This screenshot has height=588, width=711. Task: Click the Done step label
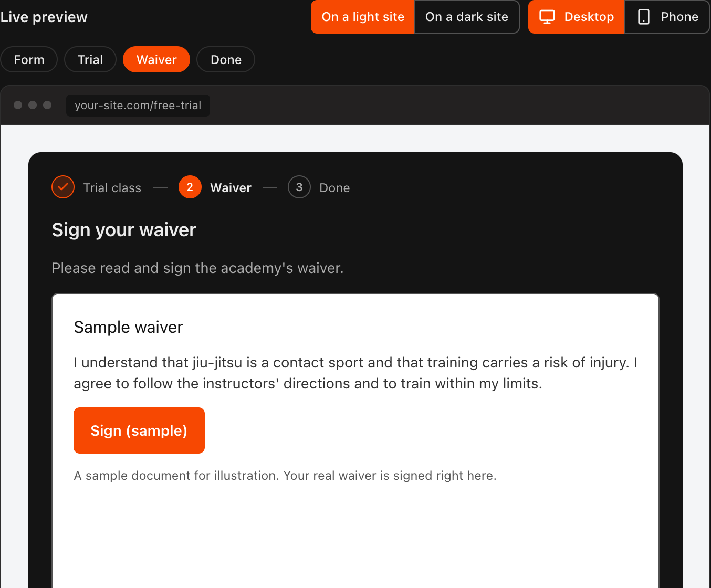point(334,188)
